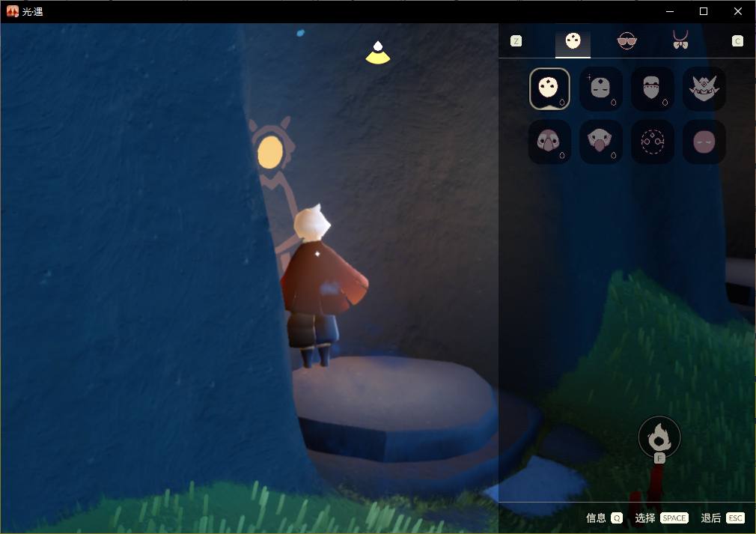Viewport: 756px width, 534px height.
Task: Pick the dashed-circle outline mask
Action: (x=653, y=142)
